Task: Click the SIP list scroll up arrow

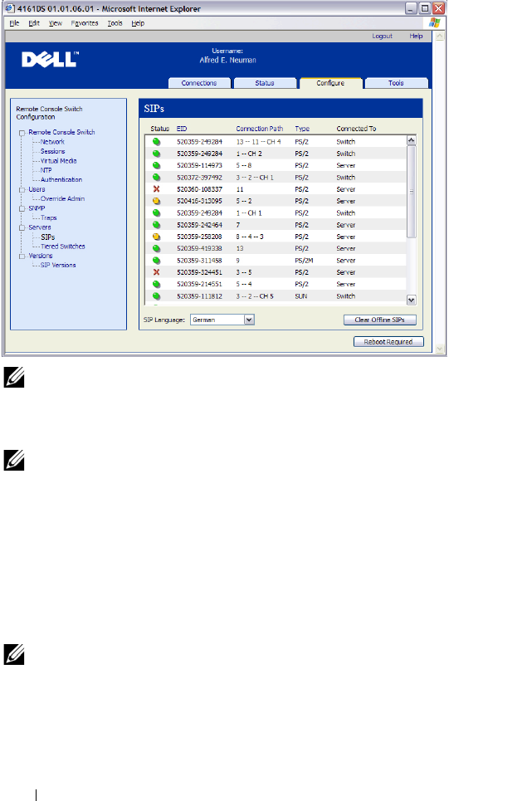Action: coord(412,140)
